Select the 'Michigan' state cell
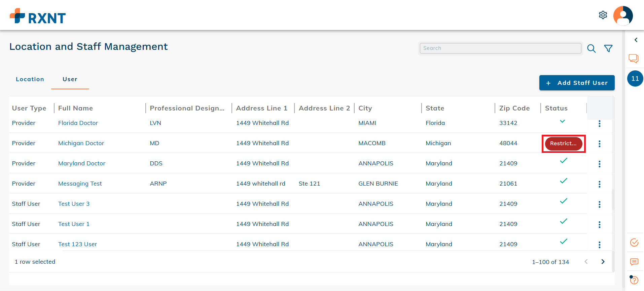 [x=438, y=143]
